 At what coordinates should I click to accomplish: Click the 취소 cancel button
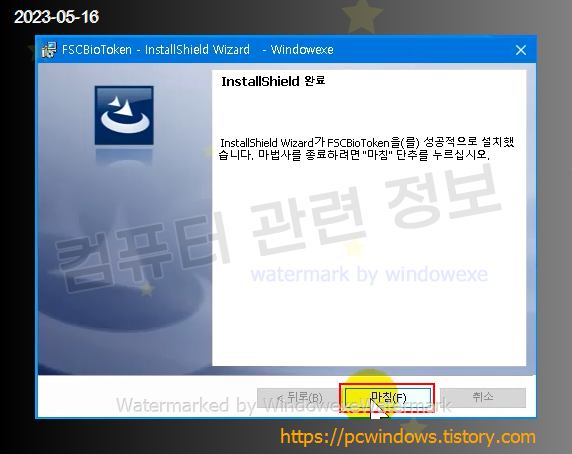(483, 397)
